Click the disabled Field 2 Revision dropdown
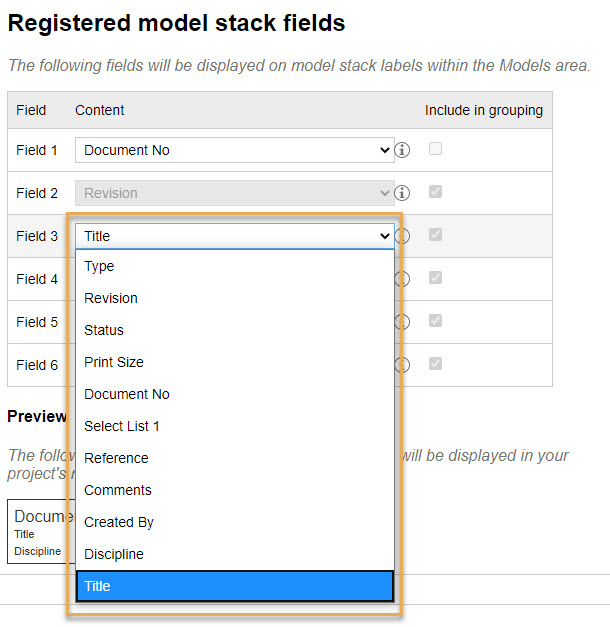This screenshot has width=610, height=627. pos(235,193)
